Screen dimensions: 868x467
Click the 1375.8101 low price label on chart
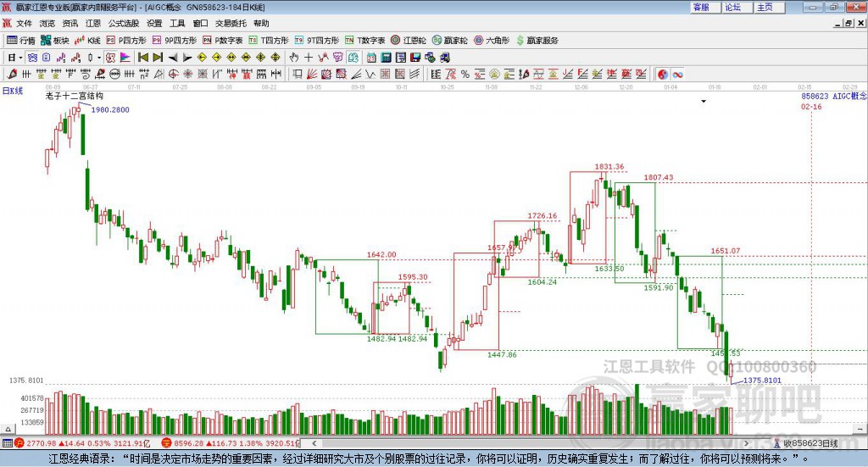point(762,381)
